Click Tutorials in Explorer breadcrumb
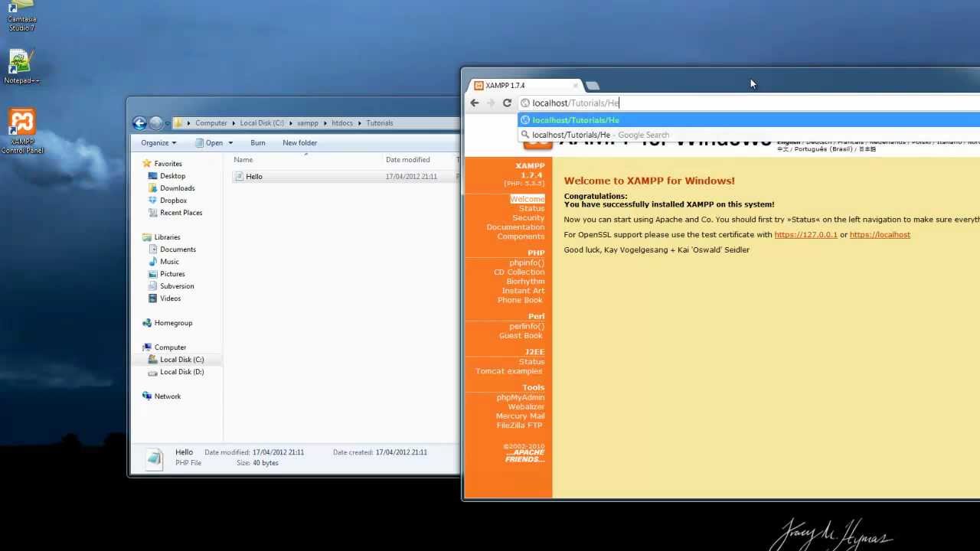 [379, 123]
